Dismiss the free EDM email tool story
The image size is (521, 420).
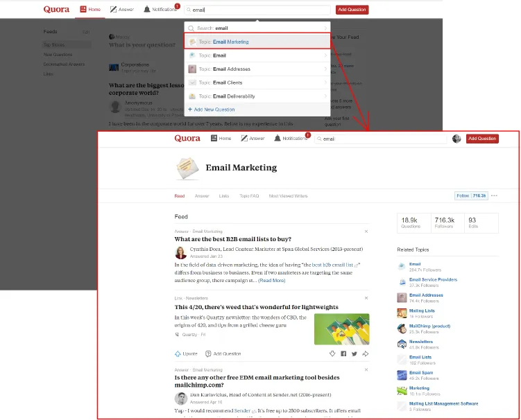(x=366, y=369)
